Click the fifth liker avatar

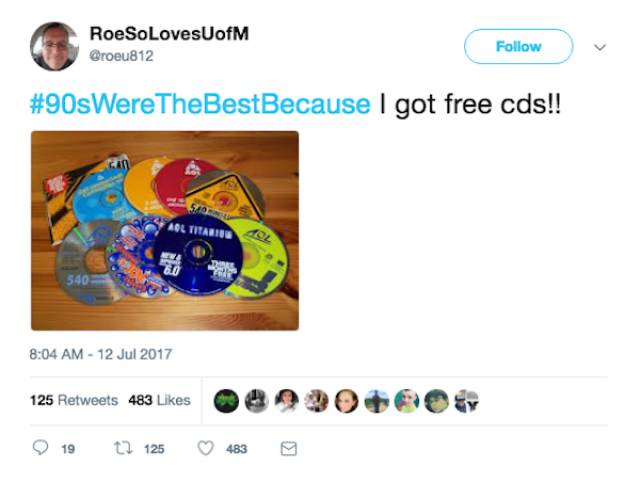point(347,401)
